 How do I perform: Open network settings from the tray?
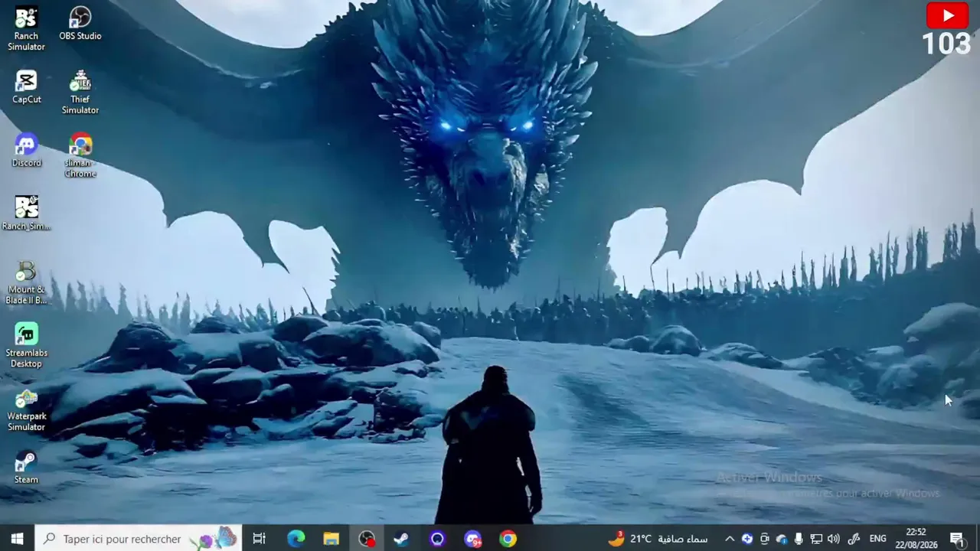point(816,539)
